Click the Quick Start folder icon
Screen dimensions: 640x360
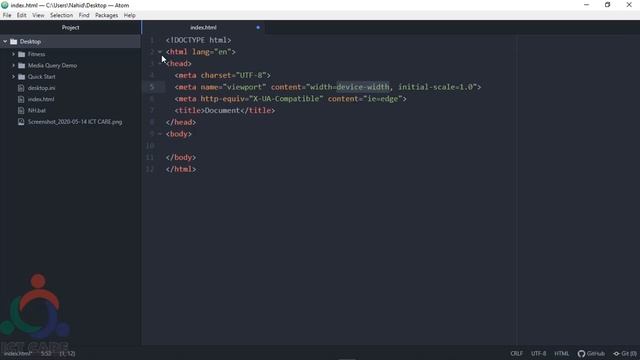tap(22, 77)
